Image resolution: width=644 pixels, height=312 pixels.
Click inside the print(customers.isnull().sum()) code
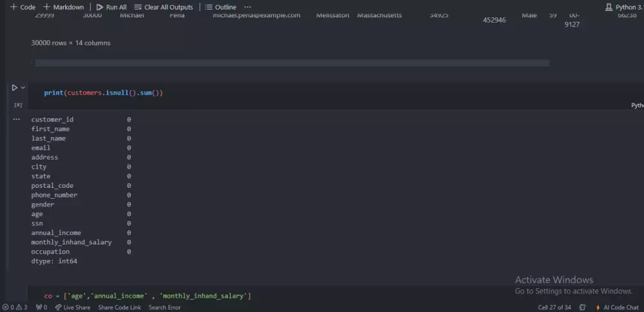click(104, 93)
